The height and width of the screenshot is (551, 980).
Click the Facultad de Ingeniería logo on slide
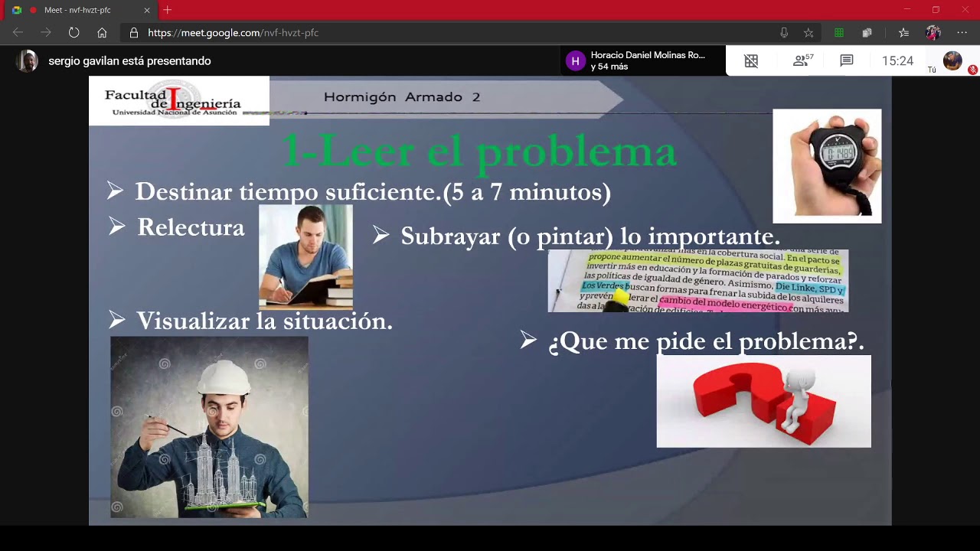pyautogui.click(x=179, y=101)
